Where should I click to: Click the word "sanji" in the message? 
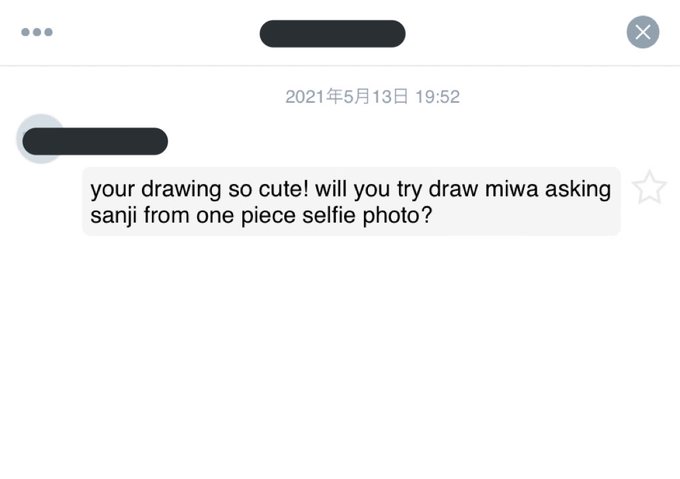tap(115, 216)
